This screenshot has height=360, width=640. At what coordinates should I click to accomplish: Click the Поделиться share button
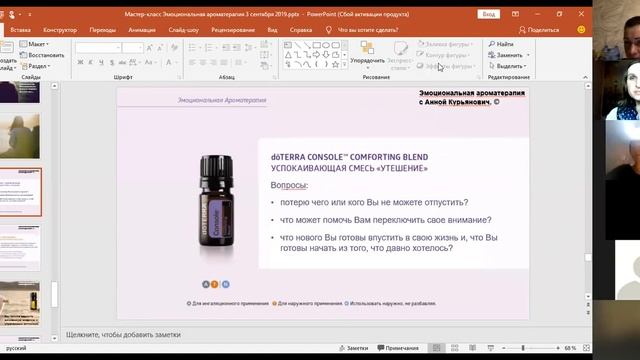[x=539, y=30]
